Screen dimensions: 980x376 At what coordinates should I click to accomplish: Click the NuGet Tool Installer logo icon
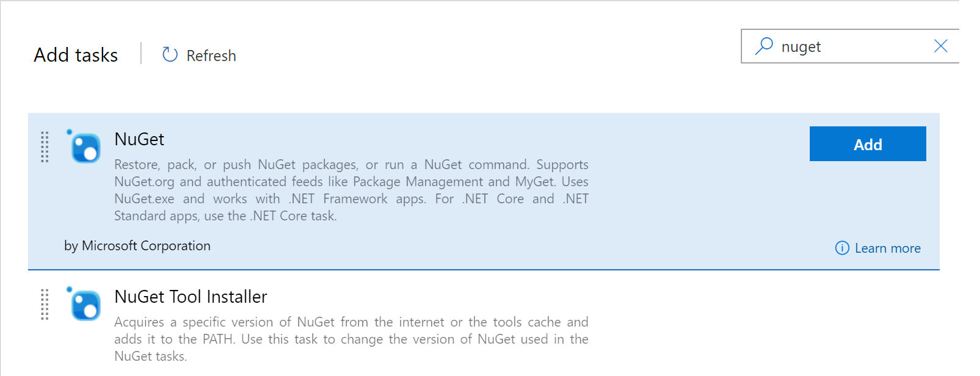point(85,304)
